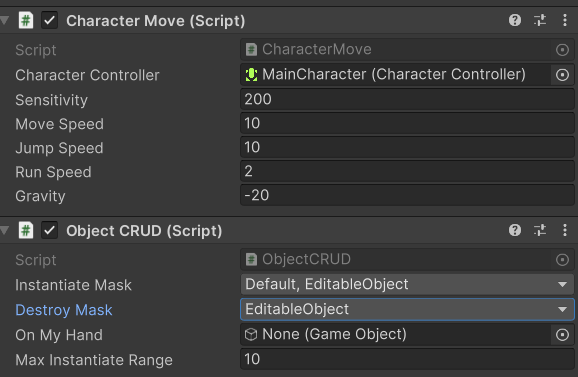This screenshot has height=377, width=578.
Task: Select the Max Instantiate Range field
Action: click(407, 359)
